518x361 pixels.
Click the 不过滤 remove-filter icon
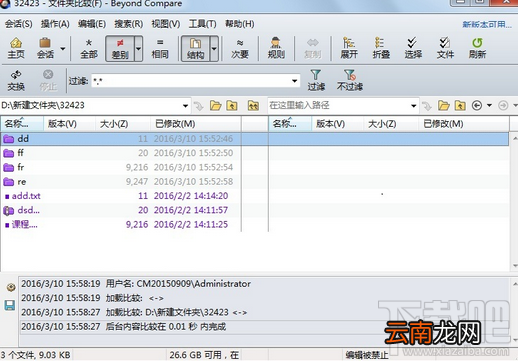349,80
